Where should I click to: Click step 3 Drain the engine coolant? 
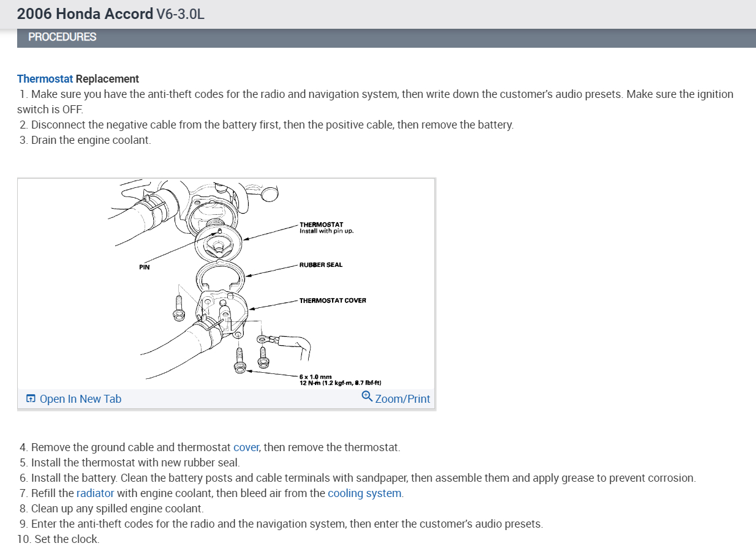[85, 140]
